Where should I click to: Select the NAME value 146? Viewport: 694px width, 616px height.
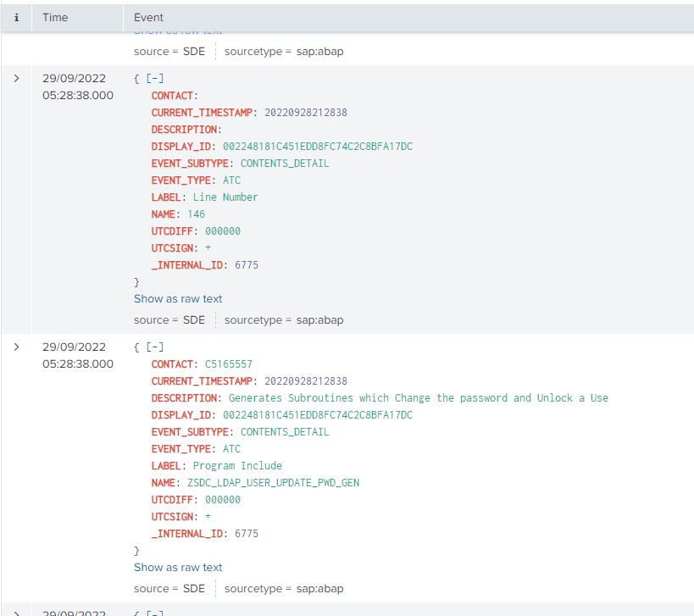coord(196,214)
